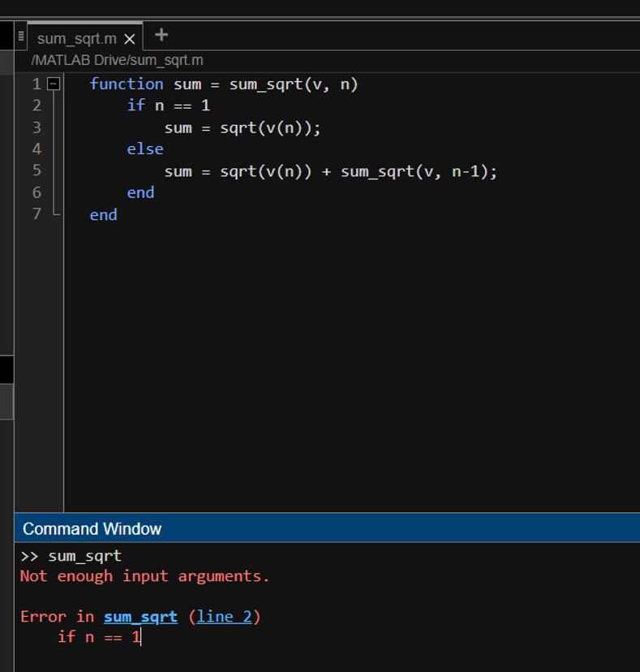Click the '>> sum_sqrt' command prompt line
This screenshot has width=640, height=672.
tap(71, 556)
